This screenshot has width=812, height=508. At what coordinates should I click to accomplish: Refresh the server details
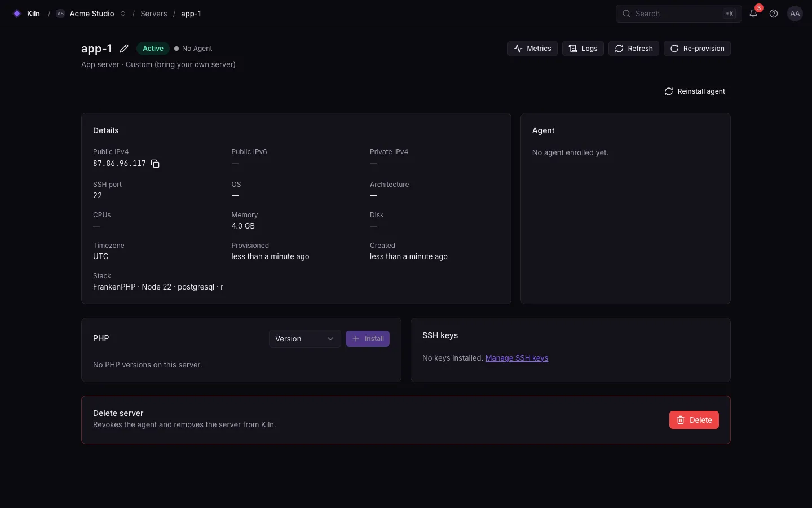pos(634,49)
